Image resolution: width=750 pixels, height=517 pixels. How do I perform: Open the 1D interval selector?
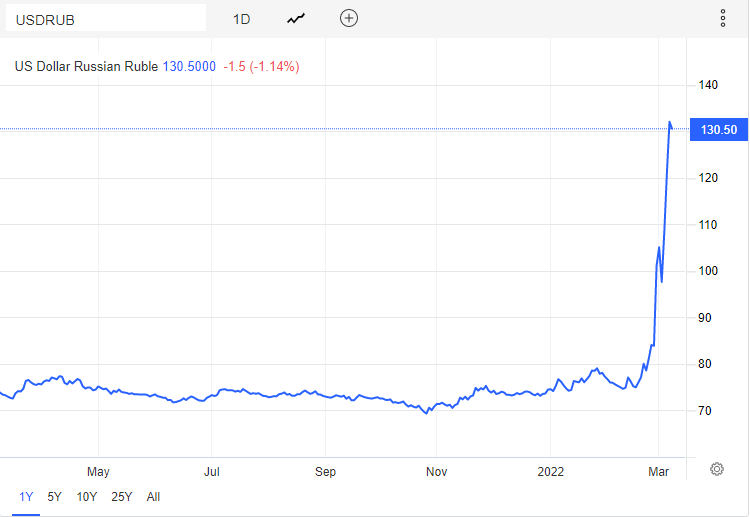pos(242,19)
